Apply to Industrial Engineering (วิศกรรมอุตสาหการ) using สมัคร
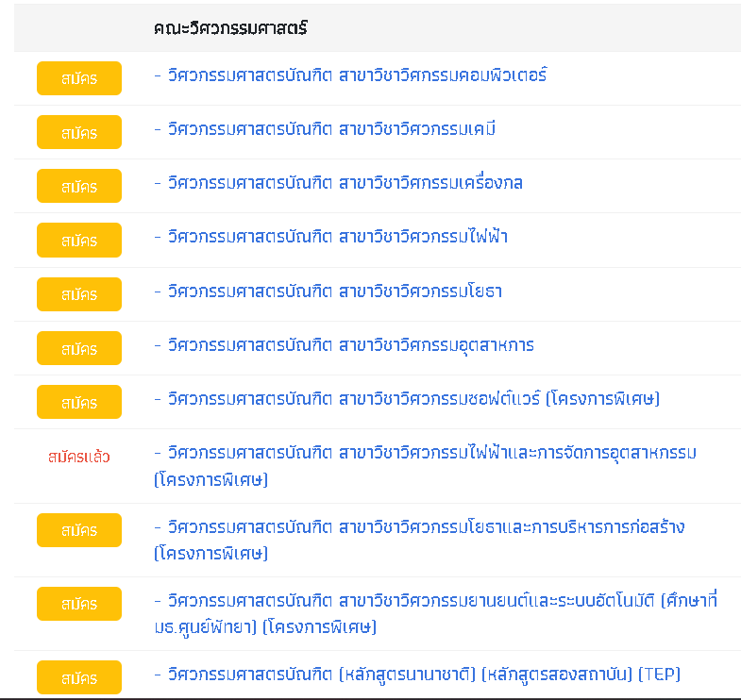Screen dimensions: 741x700 click(x=79, y=348)
